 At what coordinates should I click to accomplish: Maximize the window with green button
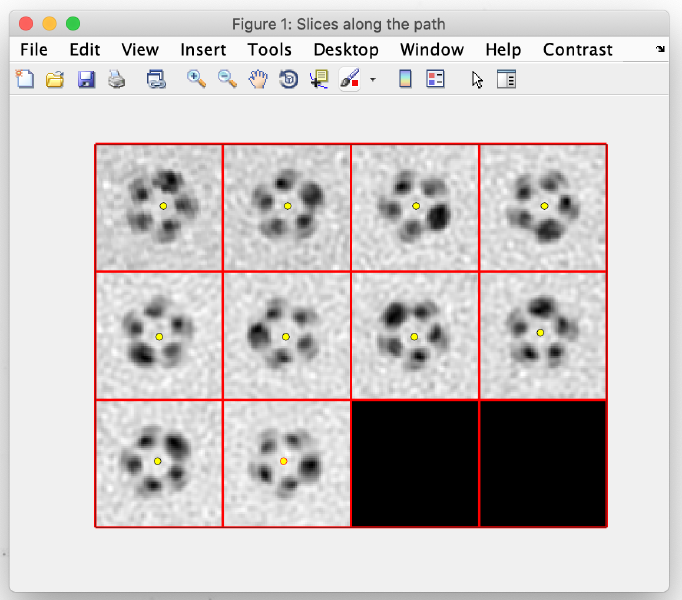(x=73, y=23)
